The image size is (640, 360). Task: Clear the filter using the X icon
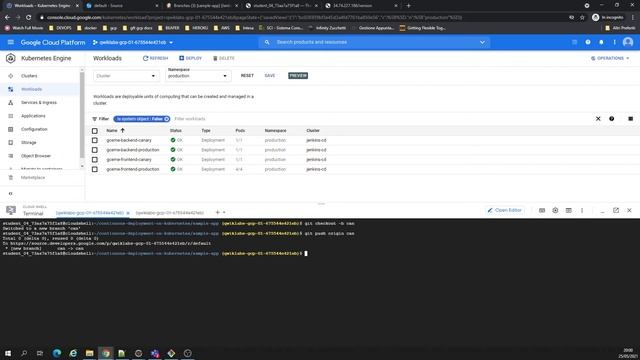click(598, 119)
